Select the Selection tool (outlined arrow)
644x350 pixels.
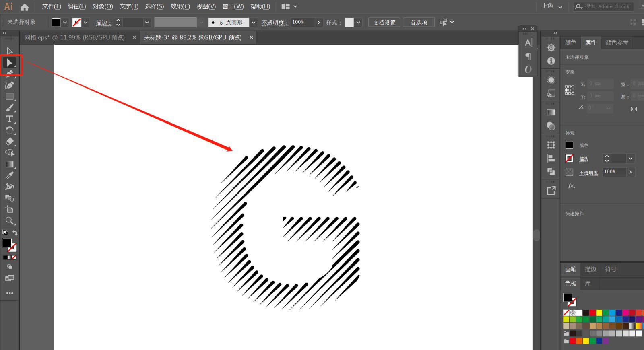(x=10, y=51)
